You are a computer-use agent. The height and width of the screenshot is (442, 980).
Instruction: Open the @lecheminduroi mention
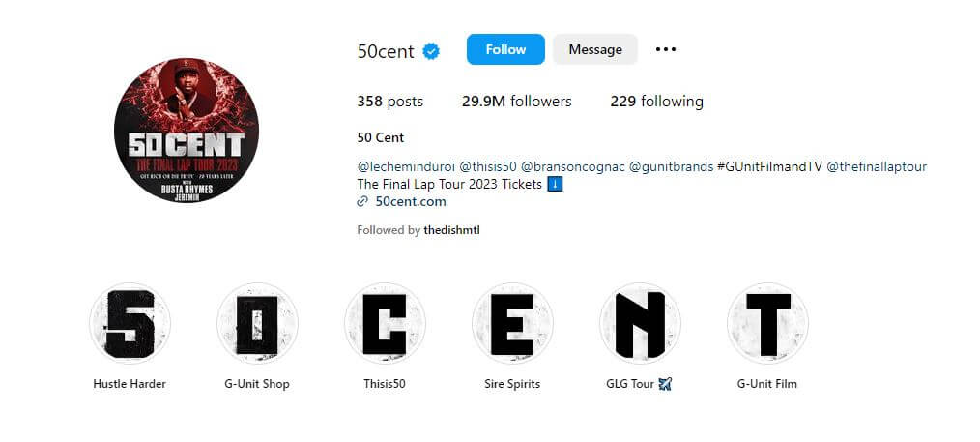point(406,167)
